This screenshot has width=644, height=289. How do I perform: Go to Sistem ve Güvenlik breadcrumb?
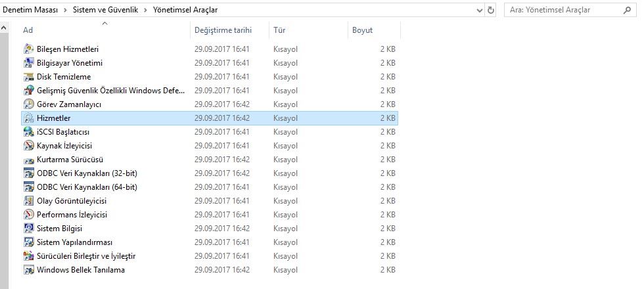106,10
